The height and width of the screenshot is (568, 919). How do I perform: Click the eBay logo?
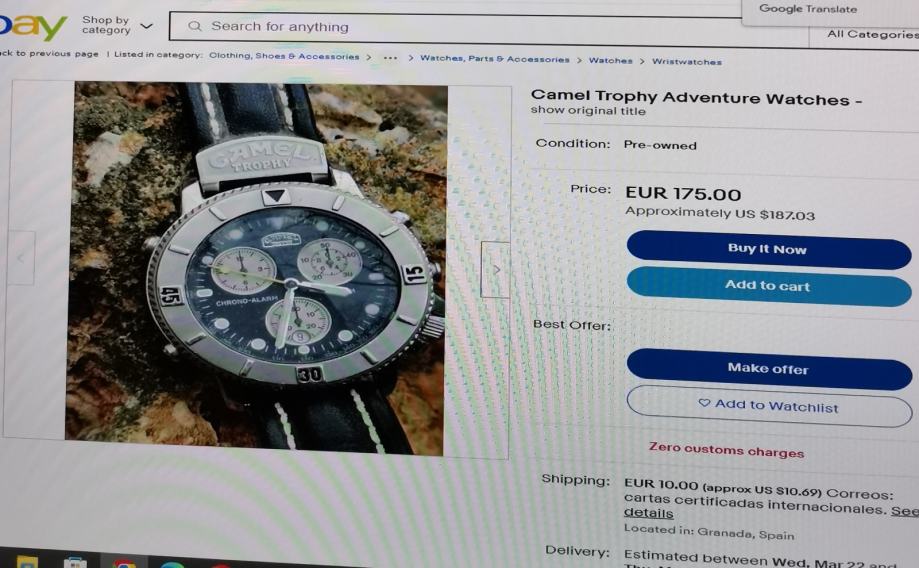coord(32,25)
